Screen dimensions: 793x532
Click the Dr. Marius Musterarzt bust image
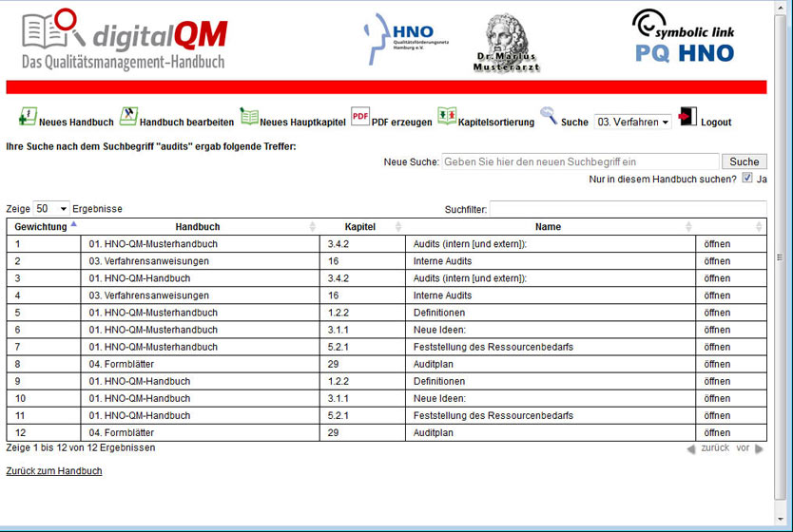pos(506,44)
